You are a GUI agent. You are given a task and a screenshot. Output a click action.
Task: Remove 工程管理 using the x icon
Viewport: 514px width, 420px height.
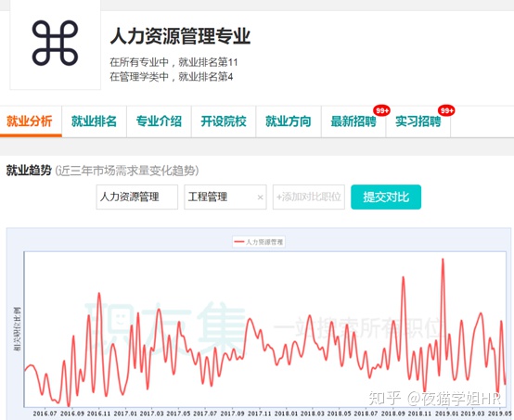tap(260, 197)
